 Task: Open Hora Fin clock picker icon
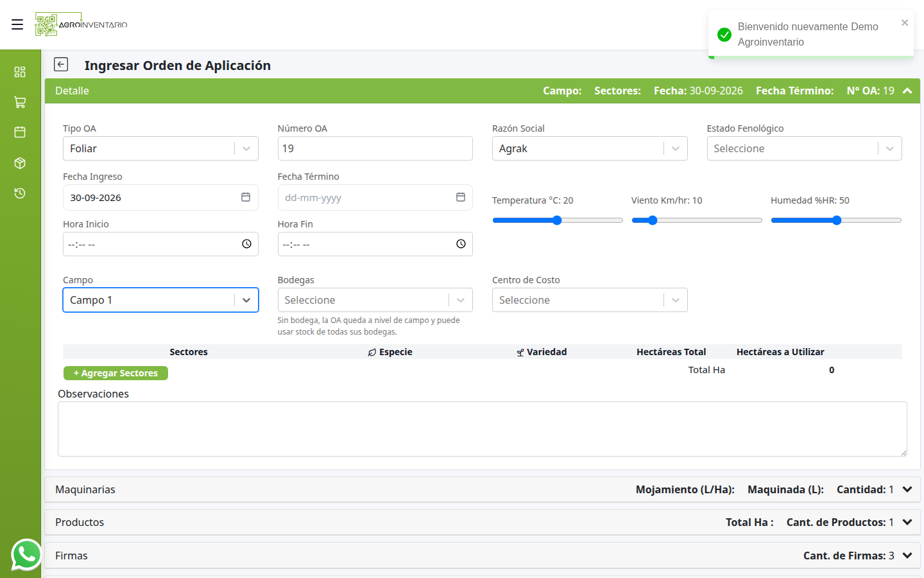[461, 244]
